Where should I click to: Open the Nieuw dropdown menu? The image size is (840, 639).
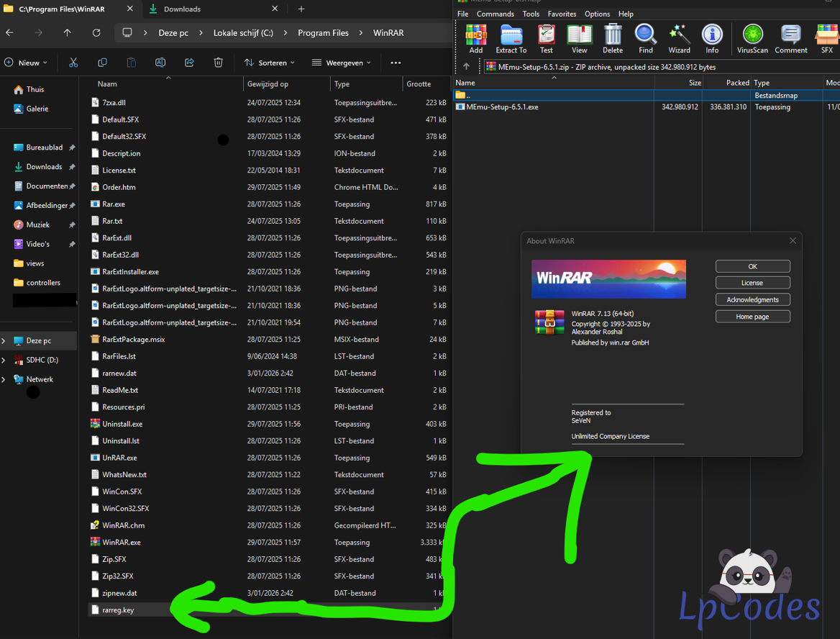26,63
